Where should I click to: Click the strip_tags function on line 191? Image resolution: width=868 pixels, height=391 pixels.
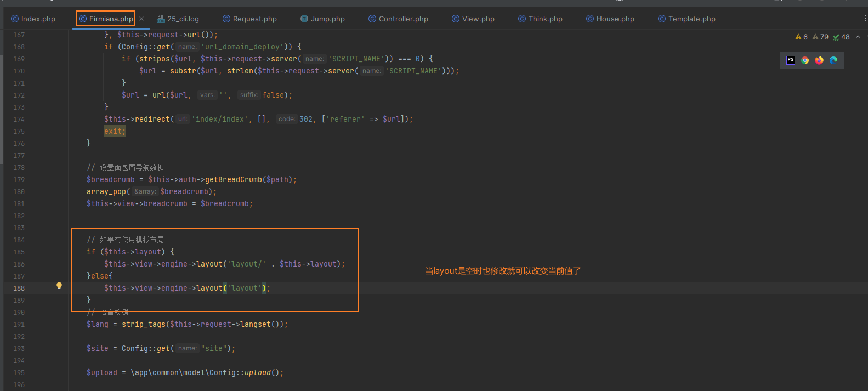144,324
